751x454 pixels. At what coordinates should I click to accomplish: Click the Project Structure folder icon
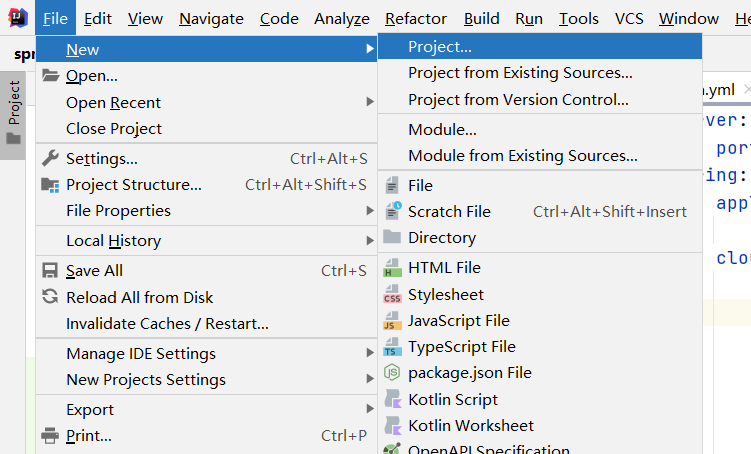[x=50, y=184]
